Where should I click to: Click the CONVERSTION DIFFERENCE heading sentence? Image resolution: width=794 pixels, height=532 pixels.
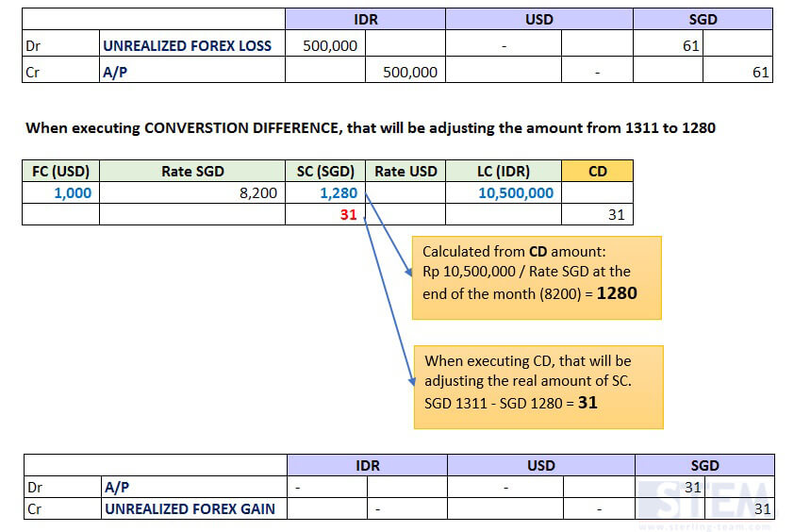click(371, 127)
